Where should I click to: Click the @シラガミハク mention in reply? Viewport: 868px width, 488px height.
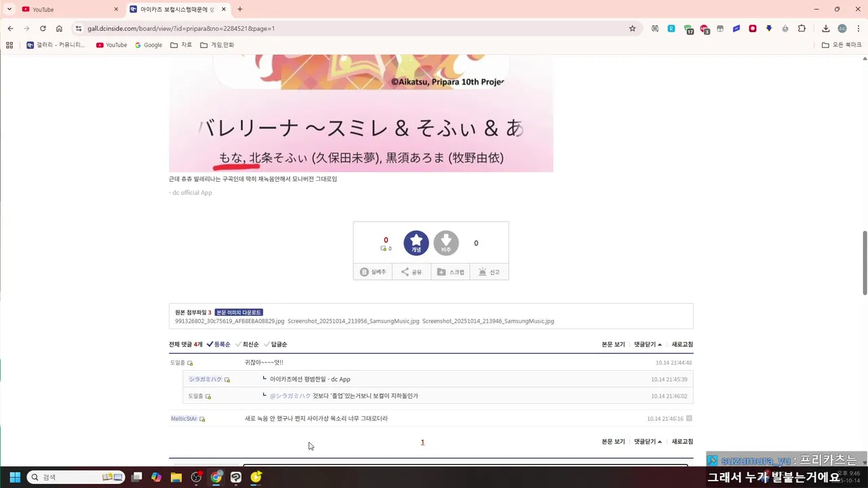(290, 396)
